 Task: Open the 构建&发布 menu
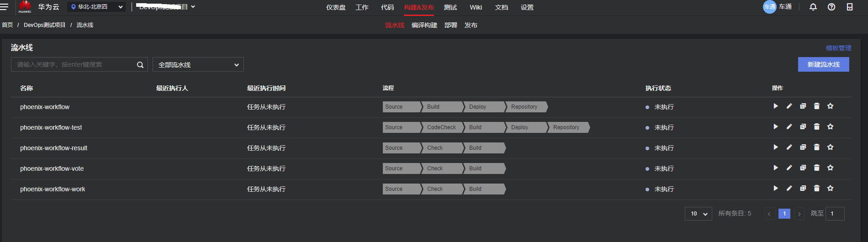[x=419, y=7]
